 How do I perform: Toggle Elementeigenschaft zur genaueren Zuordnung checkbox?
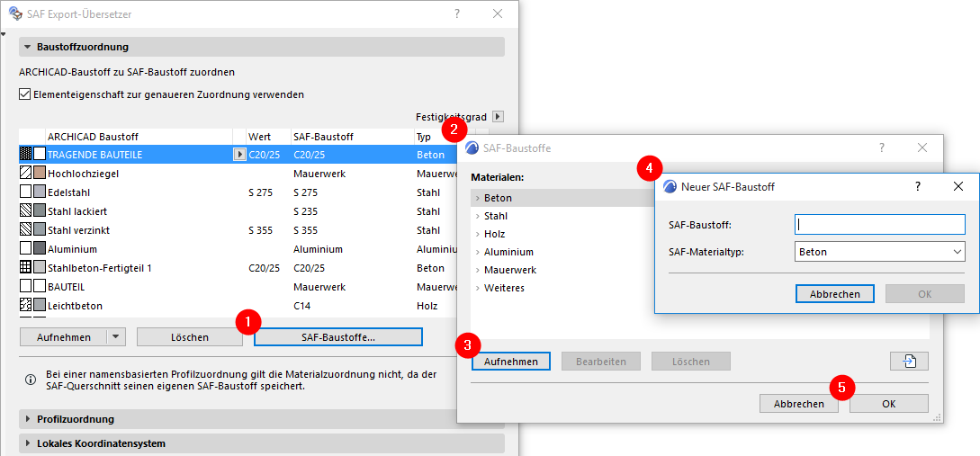pos(25,95)
